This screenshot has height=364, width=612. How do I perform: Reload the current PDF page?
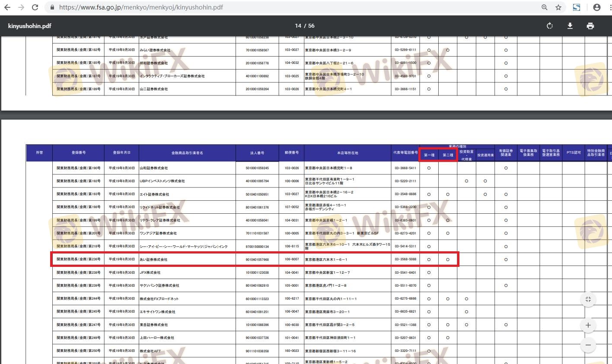click(x=35, y=7)
